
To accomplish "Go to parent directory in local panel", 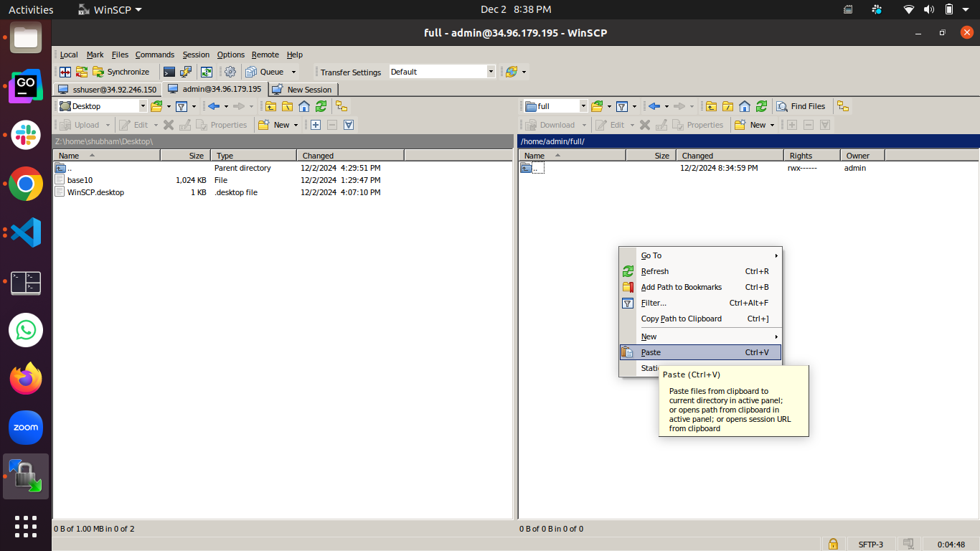I will tap(270, 106).
